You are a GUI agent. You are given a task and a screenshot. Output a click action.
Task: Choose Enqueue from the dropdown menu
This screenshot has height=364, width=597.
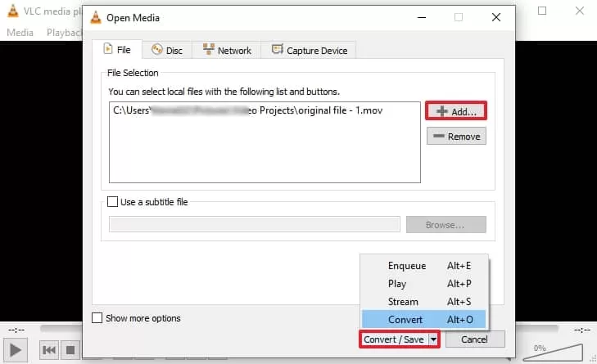[423, 266]
